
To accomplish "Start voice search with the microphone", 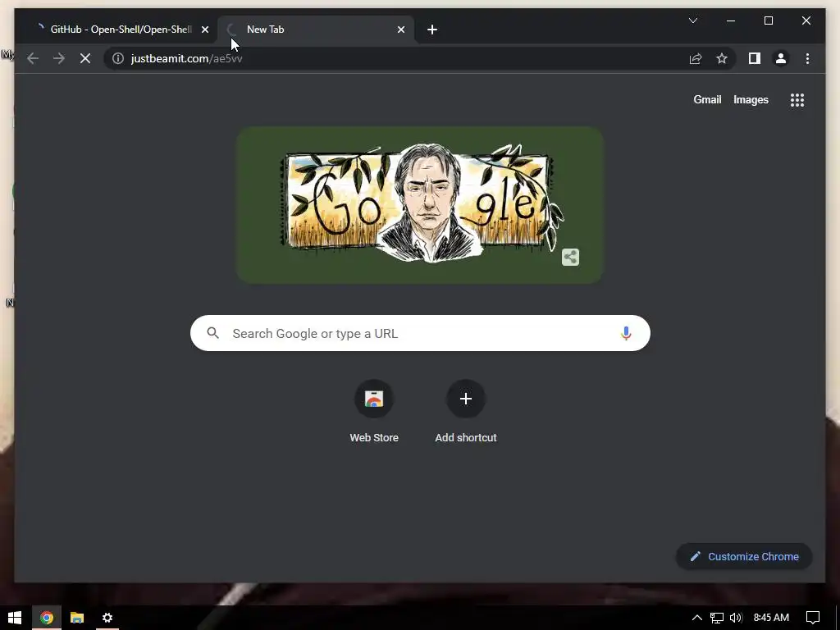I will (626, 333).
